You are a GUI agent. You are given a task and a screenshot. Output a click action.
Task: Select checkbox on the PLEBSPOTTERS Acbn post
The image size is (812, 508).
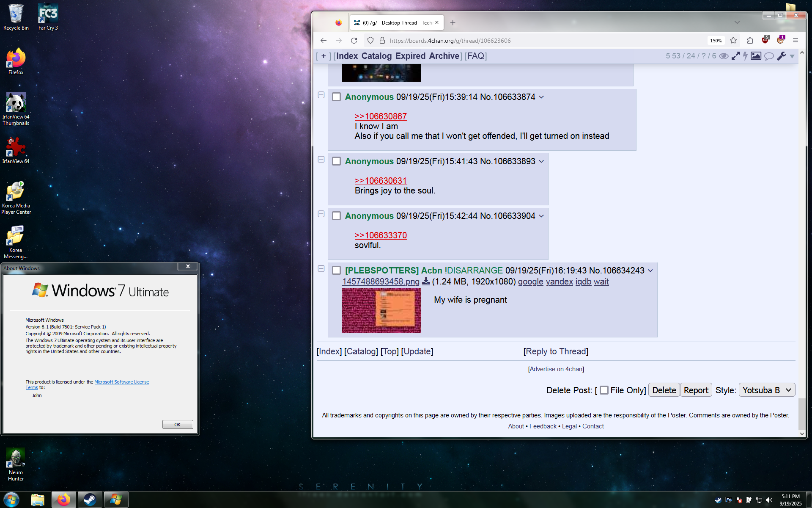pyautogui.click(x=336, y=271)
